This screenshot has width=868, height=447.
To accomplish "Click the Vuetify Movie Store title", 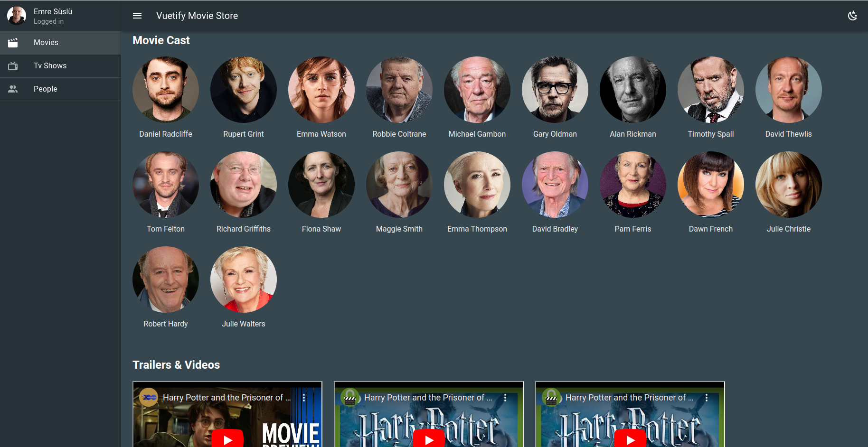I will (197, 16).
